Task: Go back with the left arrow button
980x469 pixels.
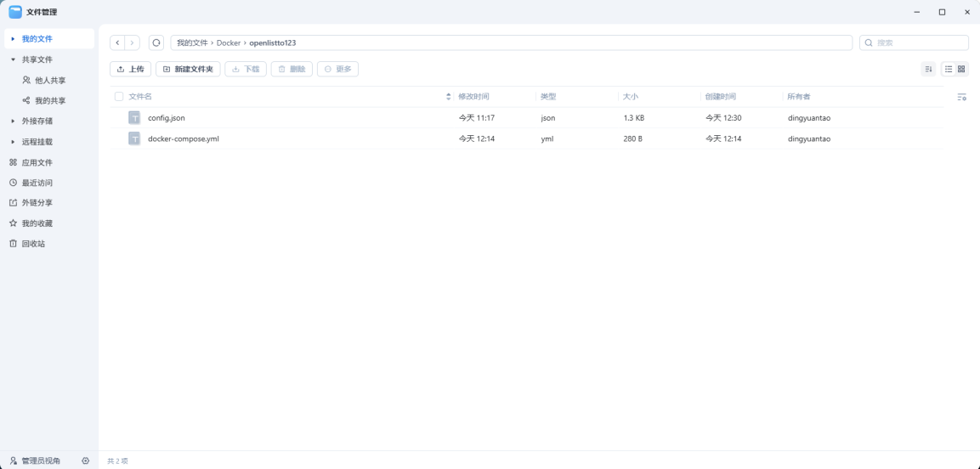Action: 118,42
